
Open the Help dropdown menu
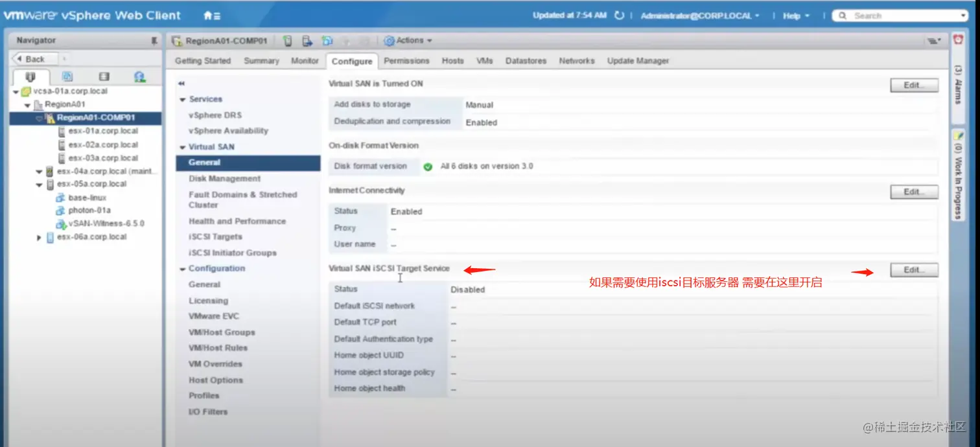(796, 16)
